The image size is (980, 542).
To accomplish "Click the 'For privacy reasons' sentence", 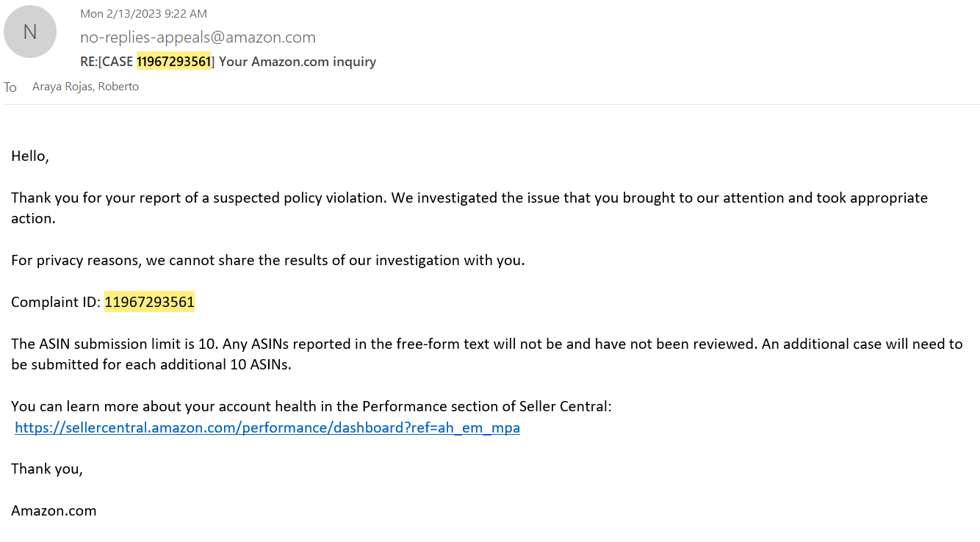I will (268, 261).
